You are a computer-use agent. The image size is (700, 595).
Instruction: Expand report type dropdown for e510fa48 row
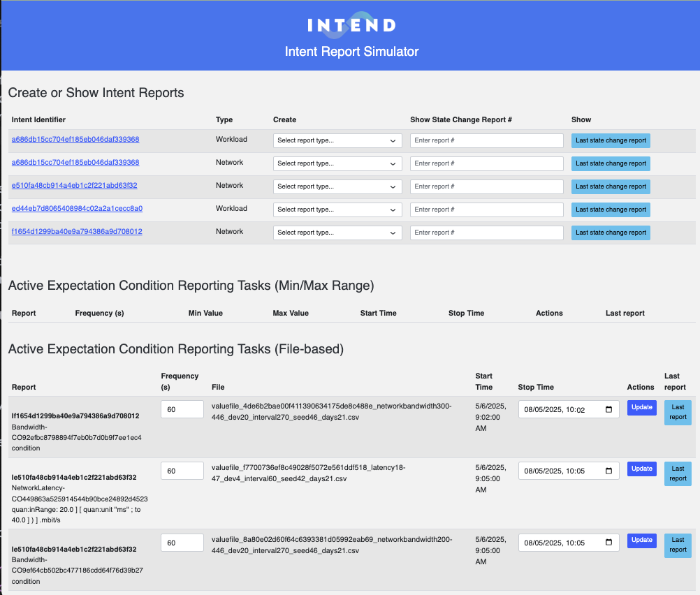pyautogui.click(x=337, y=186)
